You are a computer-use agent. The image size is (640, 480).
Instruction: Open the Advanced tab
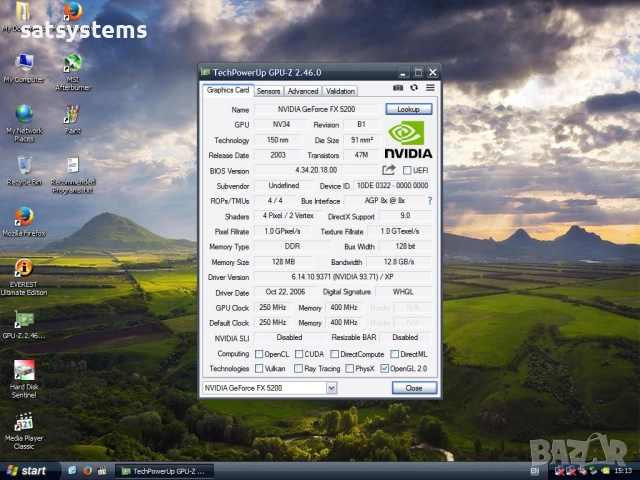pyautogui.click(x=302, y=91)
